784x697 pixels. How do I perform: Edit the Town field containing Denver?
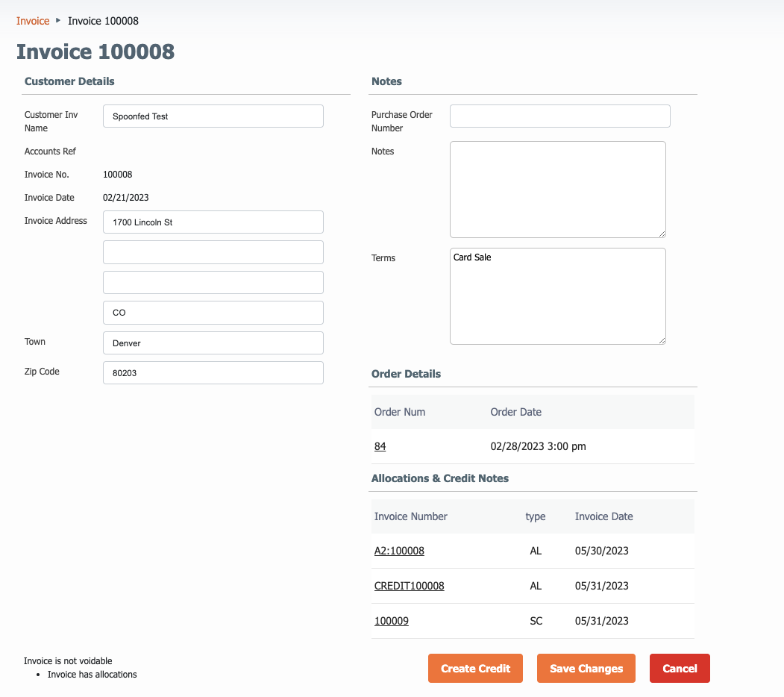[213, 343]
